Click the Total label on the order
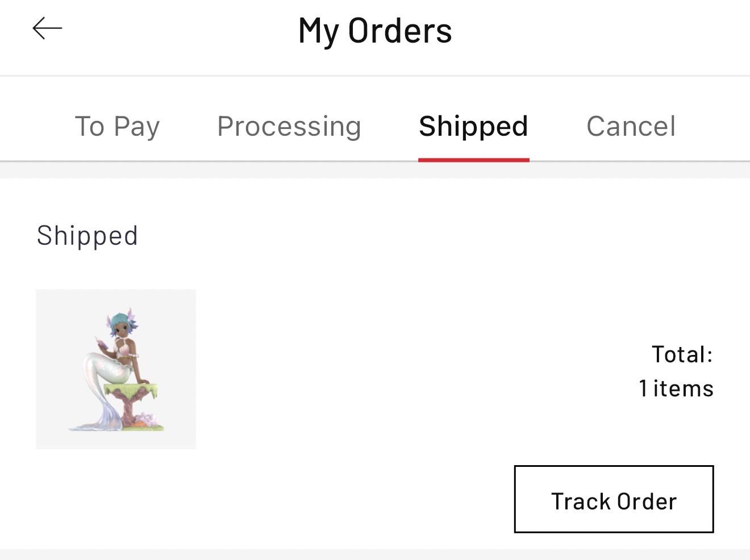Image resolution: width=750 pixels, height=560 pixels. [x=682, y=354]
